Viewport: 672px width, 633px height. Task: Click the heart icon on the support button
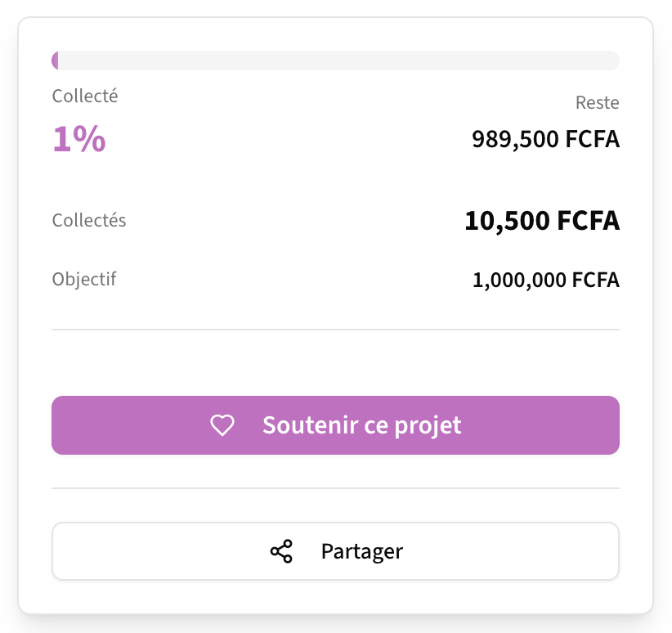click(x=221, y=424)
